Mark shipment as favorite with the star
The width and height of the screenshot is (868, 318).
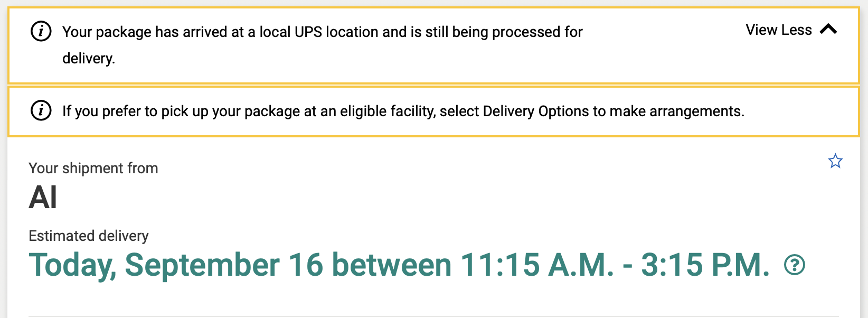pyautogui.click(x=835, y=161)
